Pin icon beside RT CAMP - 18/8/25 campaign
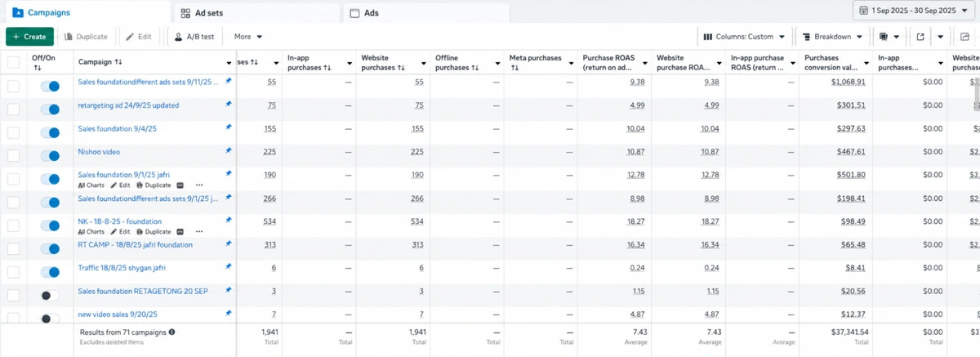 [229, 243]
